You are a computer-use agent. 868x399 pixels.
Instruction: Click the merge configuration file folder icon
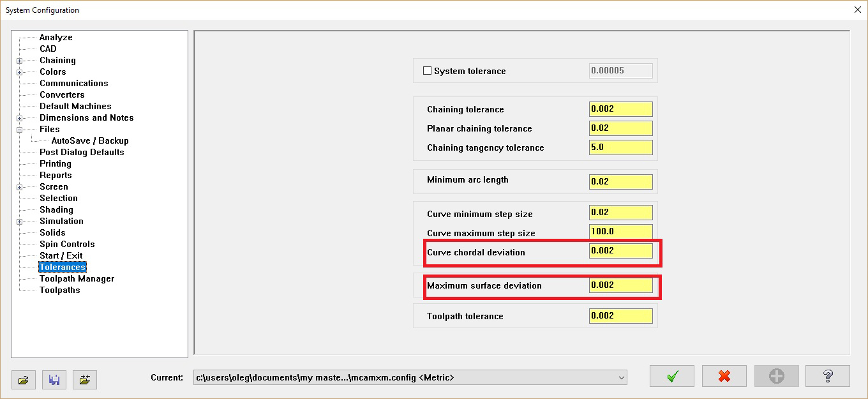coord(85,380)
